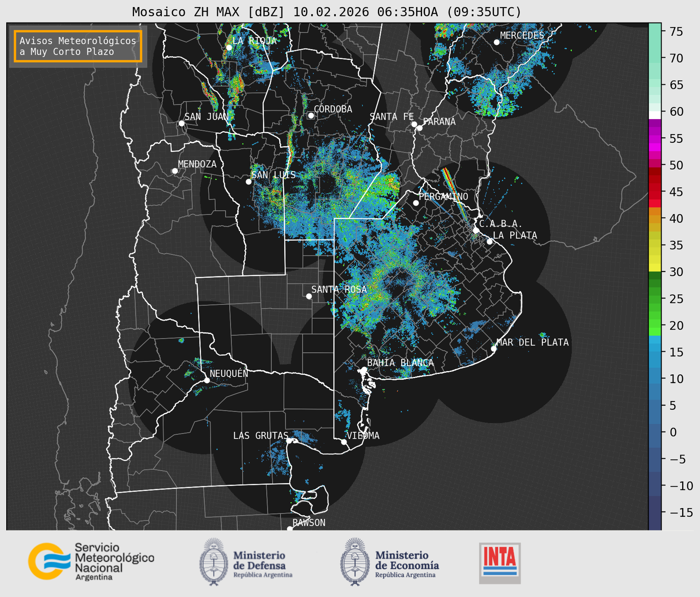Click the Servicio Meteorológico Nacional logo
Screen dimensions: 700x597
click(91, 561)
